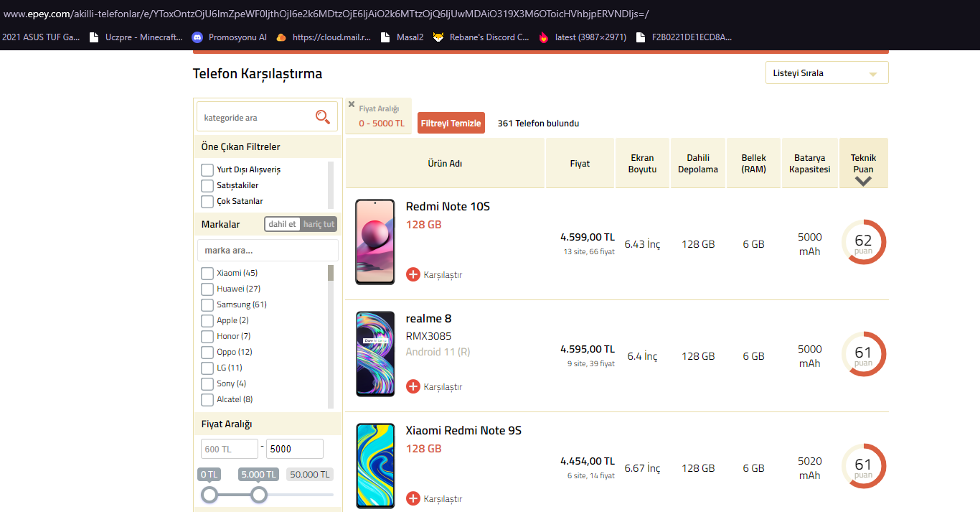Tick the Oppo (12) brand checkbox
Viewport: 980px width, 512px height.
[207, 353]
